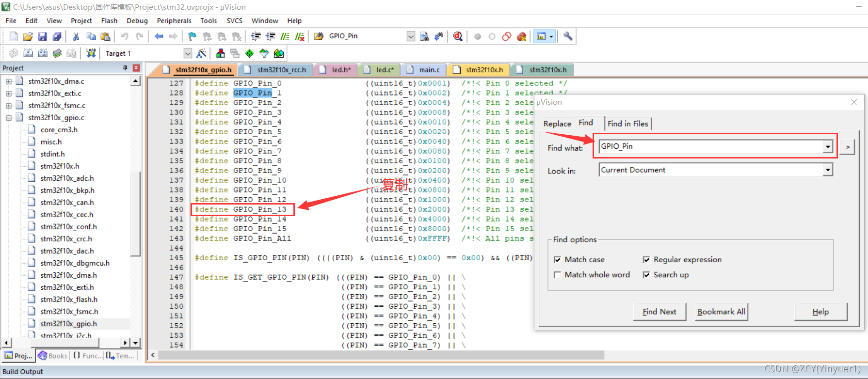Open the Flash menu
Screen dimensions: 868x379
point(109,21)
